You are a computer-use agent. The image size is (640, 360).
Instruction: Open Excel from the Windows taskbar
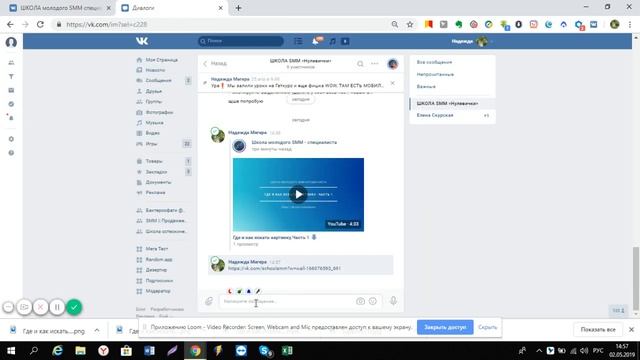click(287, 351)
